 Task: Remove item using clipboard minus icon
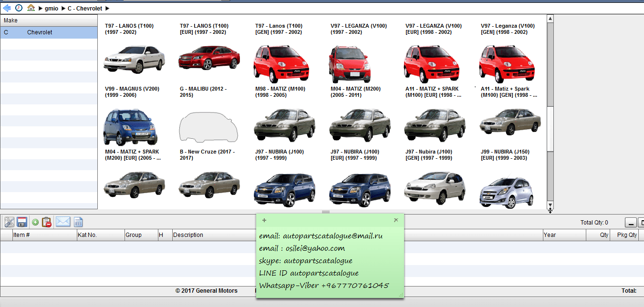pyautogui.click(x=47, y=222)
